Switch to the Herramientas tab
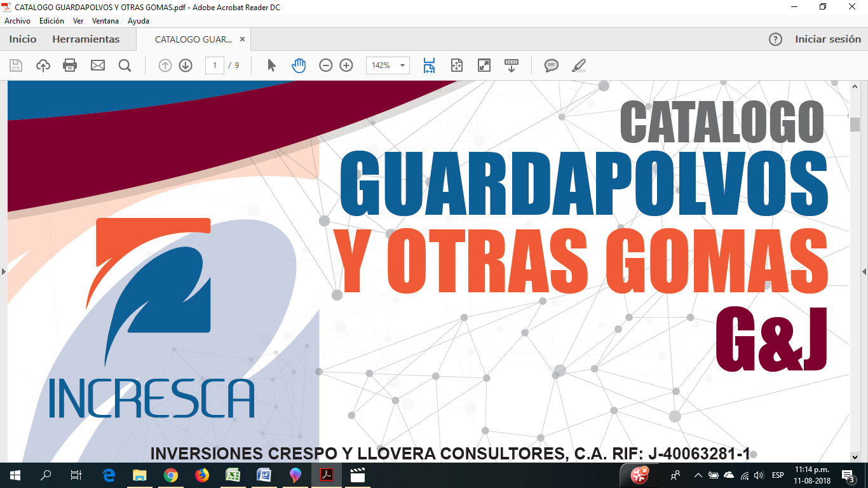This screenshot has height=488, width=868. (x=86, y=39)
